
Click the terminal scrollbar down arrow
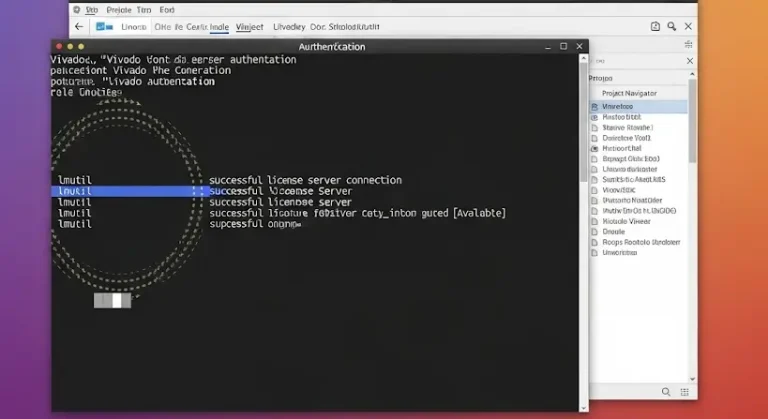click(583, 408)
